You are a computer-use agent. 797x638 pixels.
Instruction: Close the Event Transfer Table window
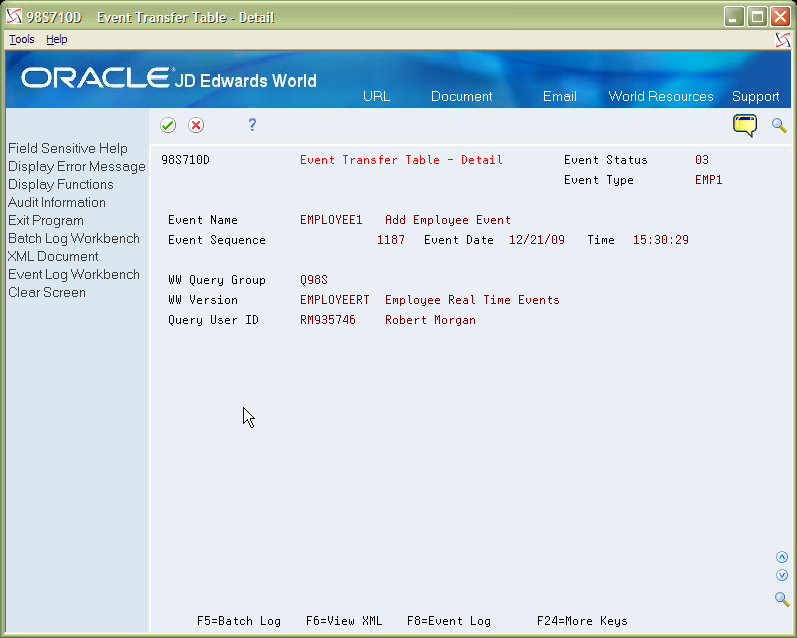coord(780,17)
